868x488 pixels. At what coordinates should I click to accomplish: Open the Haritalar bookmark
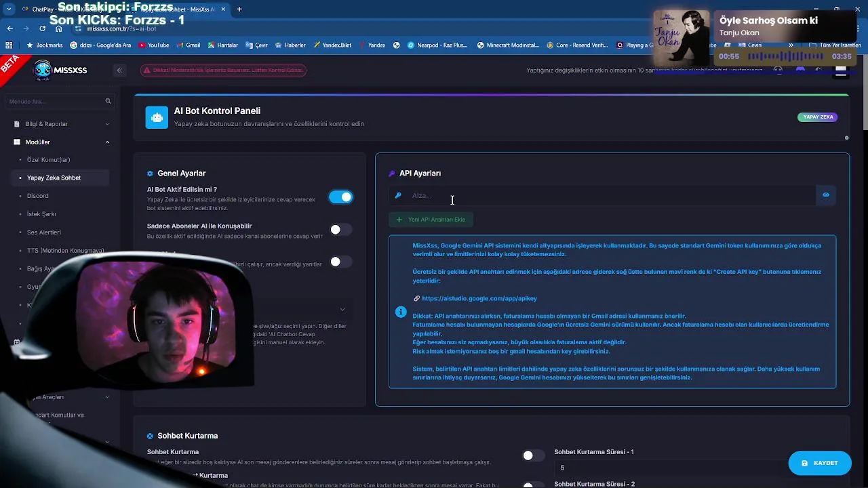coord(223,45)
